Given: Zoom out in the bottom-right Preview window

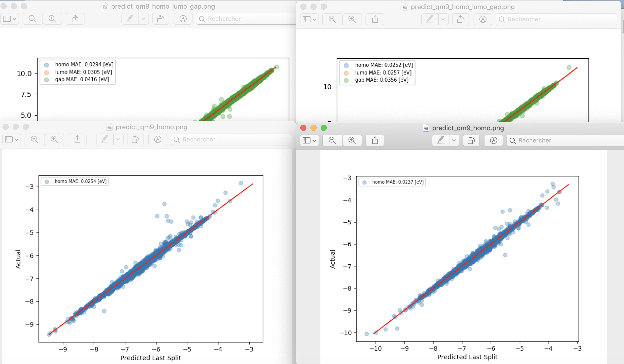Looking at the screenshot, I should tap(332, 140).
